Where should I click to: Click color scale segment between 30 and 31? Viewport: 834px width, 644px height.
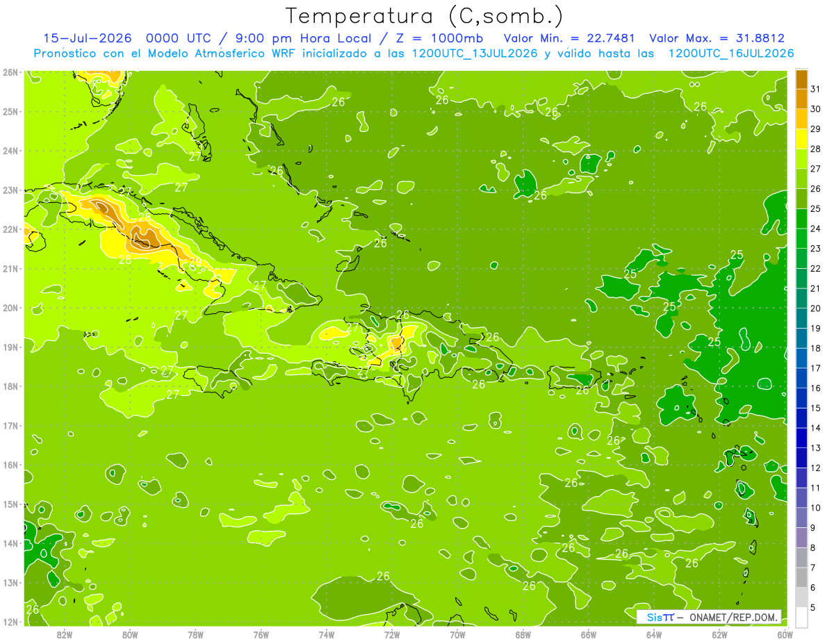pyautogui.click(x=801, y=99)
